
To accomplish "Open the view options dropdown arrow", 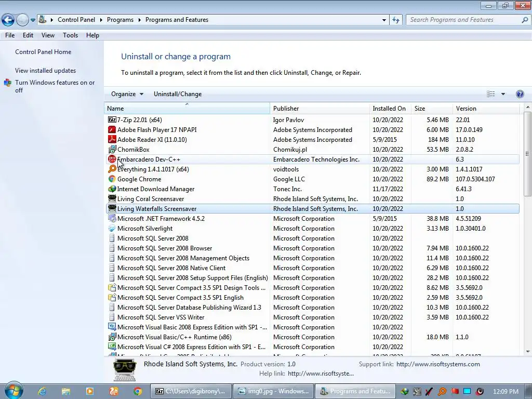I will tap(503, 94).
